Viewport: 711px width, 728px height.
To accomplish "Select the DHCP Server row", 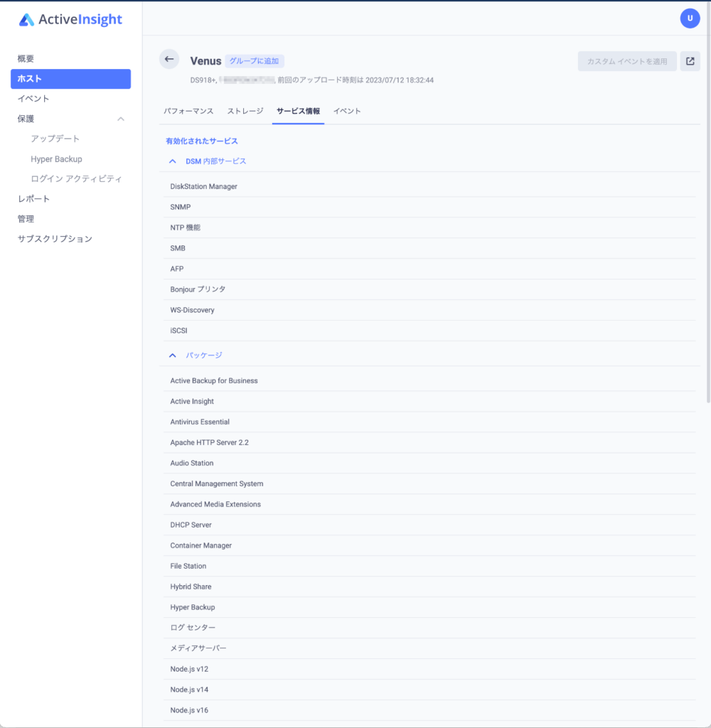I will pyautogui.click(x=429, y=525).
